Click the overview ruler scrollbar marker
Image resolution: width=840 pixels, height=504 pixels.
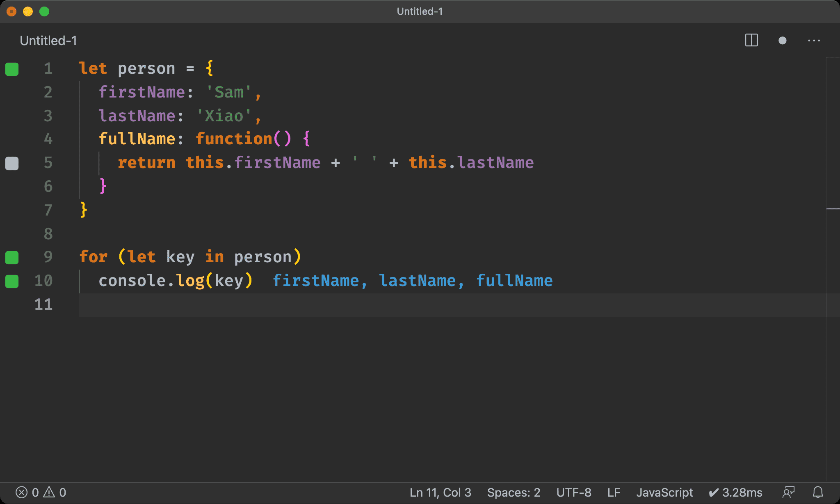[x=833, y=209]
